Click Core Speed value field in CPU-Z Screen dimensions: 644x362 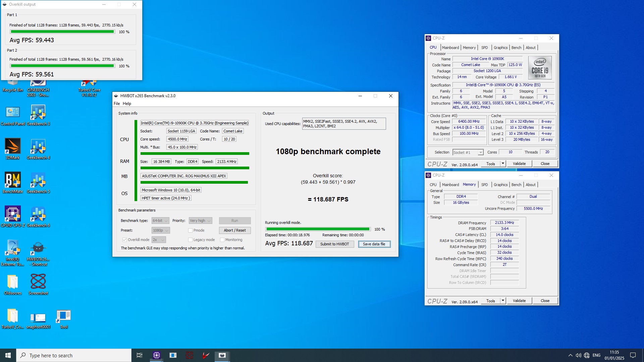pos(469,122)
